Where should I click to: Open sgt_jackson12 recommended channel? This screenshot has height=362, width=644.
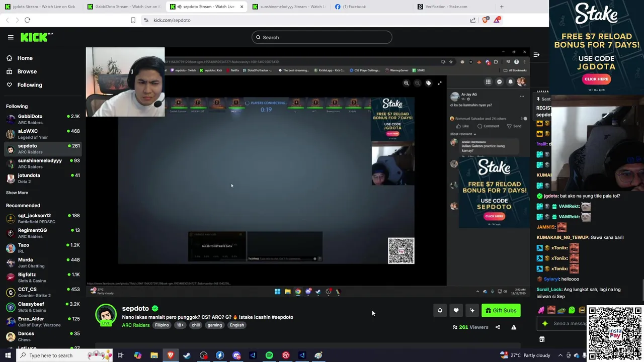[x=43, y=218]
